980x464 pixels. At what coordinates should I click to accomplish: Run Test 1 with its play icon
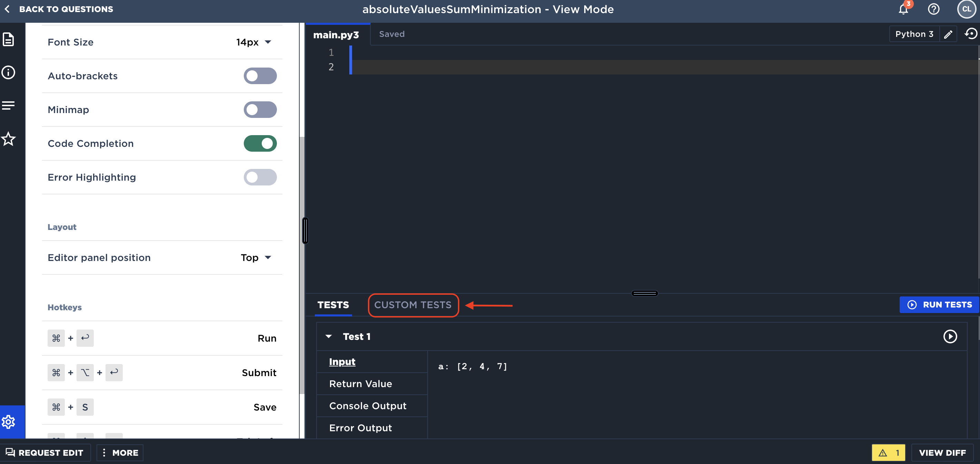point(950,336)
